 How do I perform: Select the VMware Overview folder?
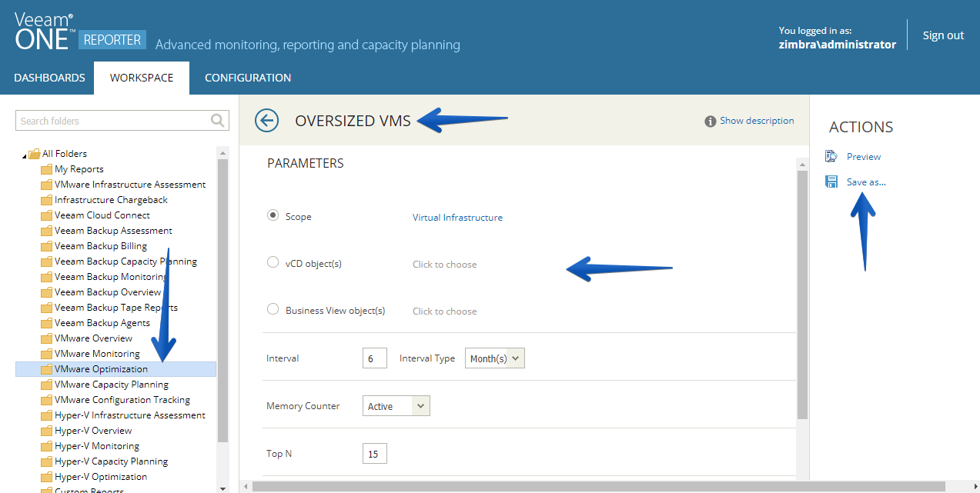tap(93, 338)
